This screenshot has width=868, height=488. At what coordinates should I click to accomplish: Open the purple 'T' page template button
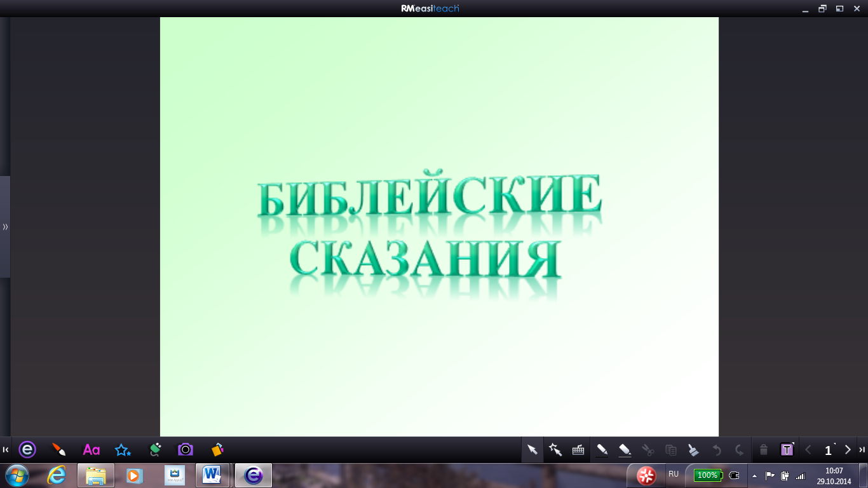click(x=787, y=450)
